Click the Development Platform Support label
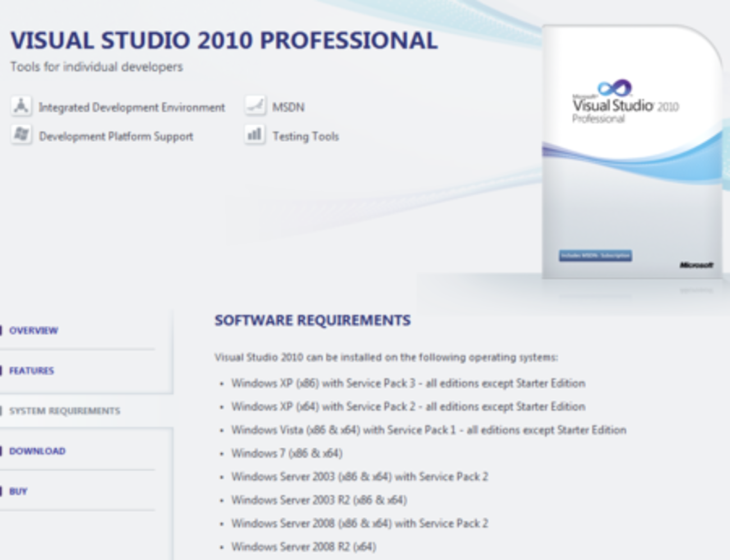The height and width of the screenshot is (560, 730). coord(116,136)
